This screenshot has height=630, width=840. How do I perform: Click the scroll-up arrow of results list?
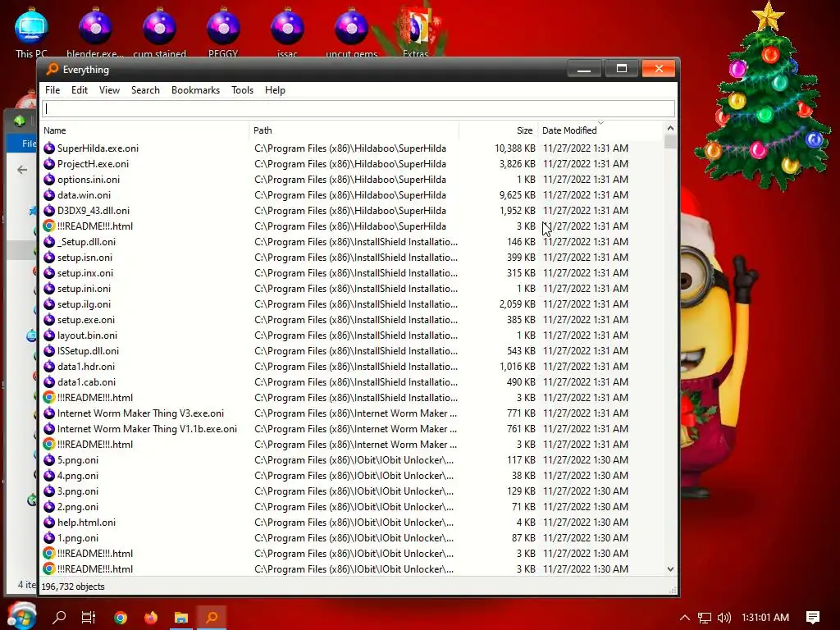[x=670, y=129]
